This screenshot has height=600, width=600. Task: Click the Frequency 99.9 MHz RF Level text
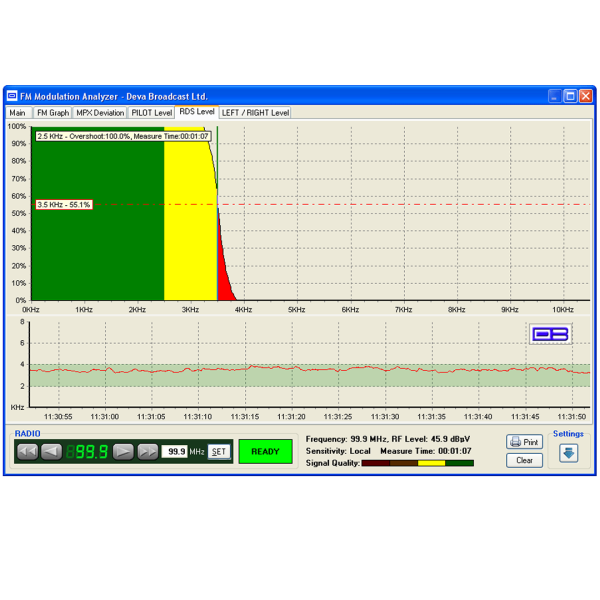[388, 439]
